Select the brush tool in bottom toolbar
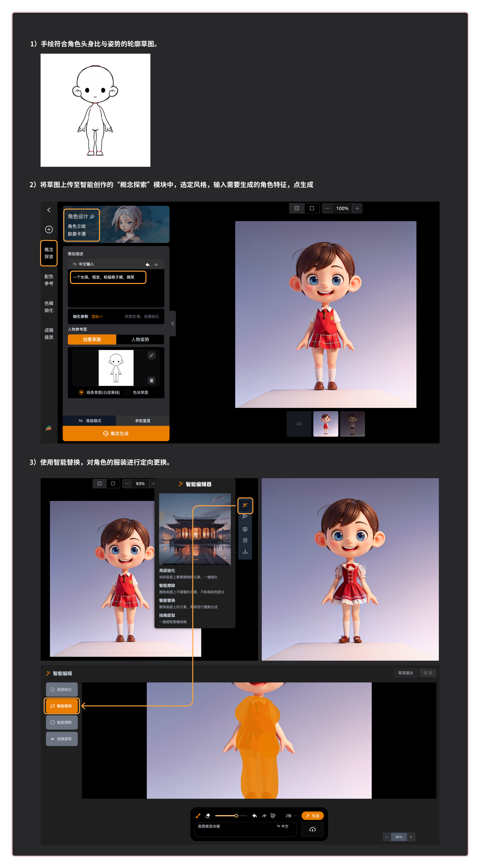Image resolution: width=480 pixels, height=868 pixels. 198,815
